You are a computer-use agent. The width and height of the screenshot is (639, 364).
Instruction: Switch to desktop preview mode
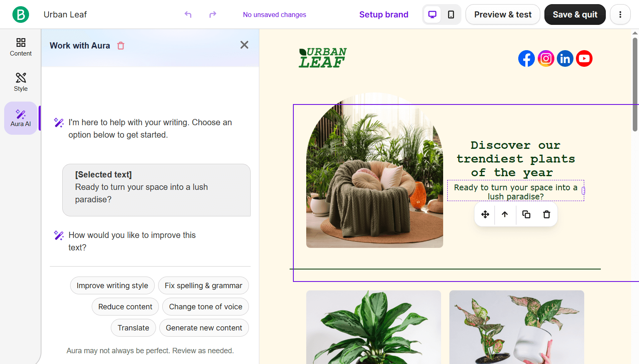click(x=432, y=15)
